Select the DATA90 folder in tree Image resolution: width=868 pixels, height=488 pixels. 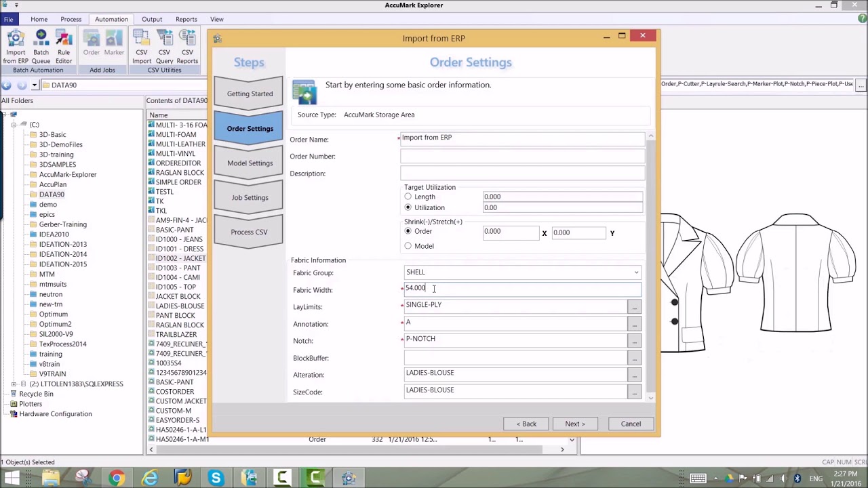point(52,195)
